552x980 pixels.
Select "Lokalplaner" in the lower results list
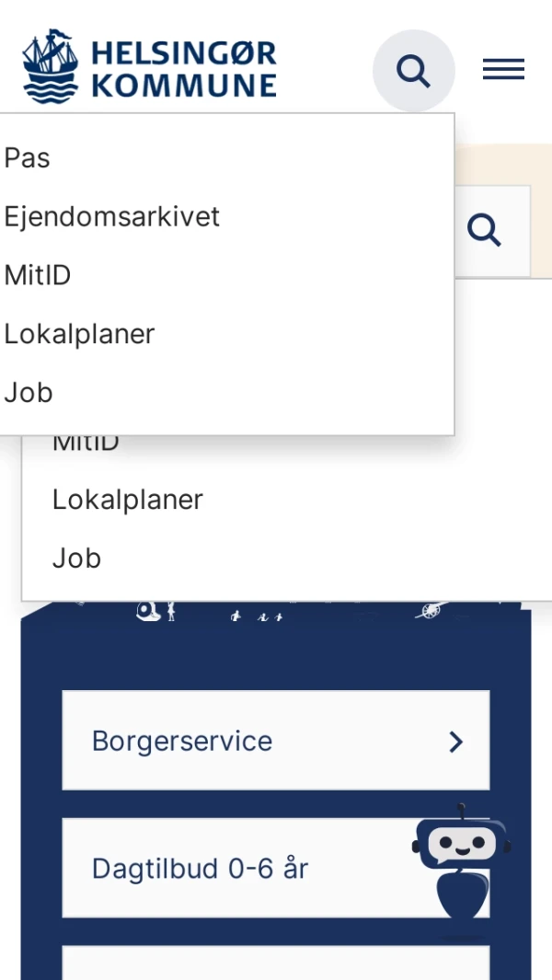(x=128, y=499)
